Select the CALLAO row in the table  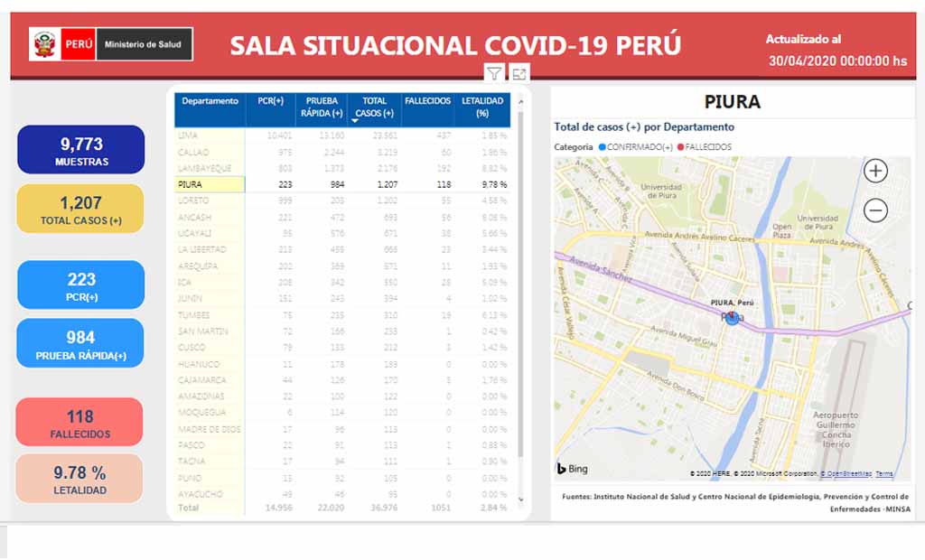[x=342, y=153]
